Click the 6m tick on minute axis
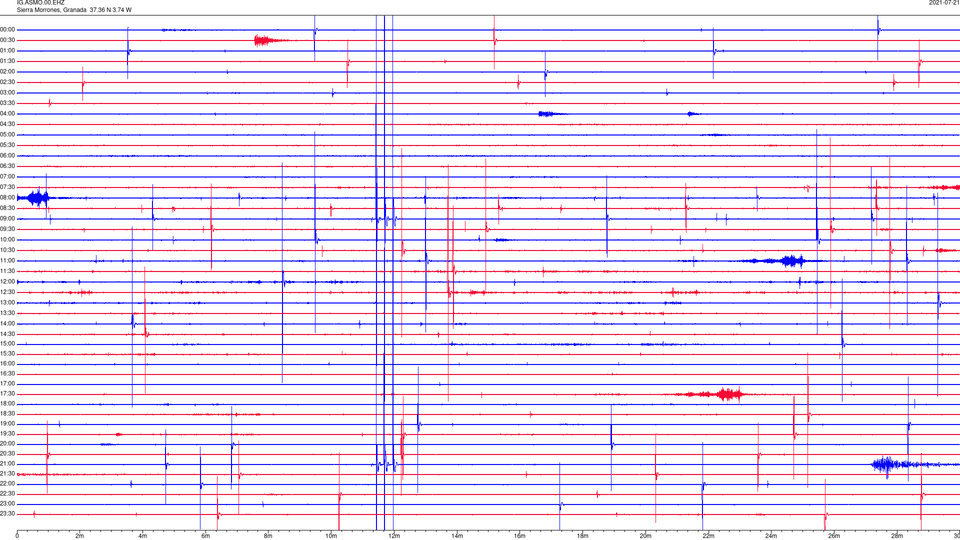The height and width of the screenshot is (540, 960). [x=206, y=536]
